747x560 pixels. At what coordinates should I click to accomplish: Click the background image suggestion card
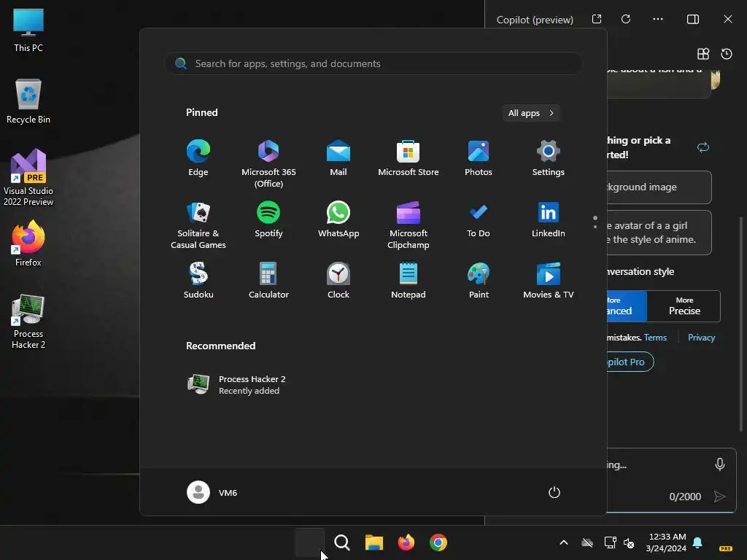(x=659, y=187)
